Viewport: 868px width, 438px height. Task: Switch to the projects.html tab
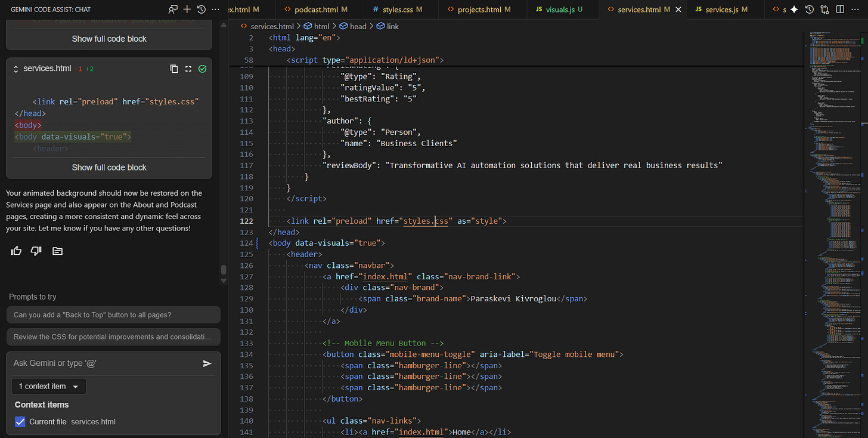coord(483,10)
